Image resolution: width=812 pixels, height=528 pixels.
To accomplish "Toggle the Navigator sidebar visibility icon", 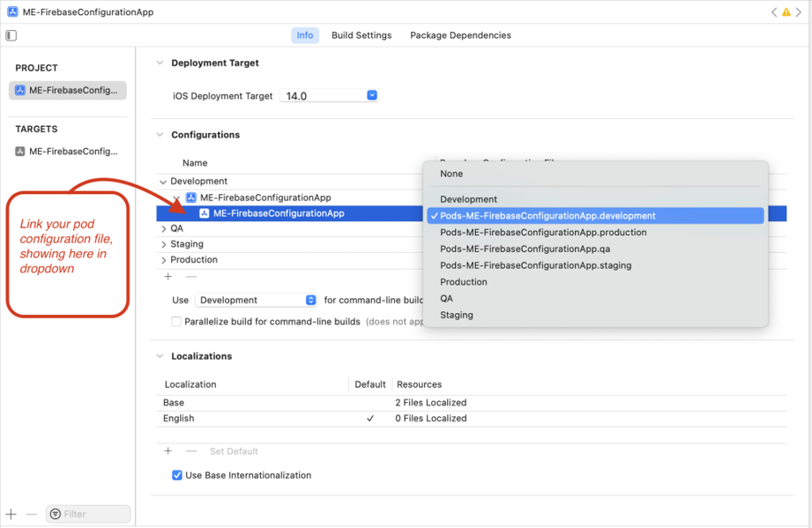I will [x=10, y=34].
